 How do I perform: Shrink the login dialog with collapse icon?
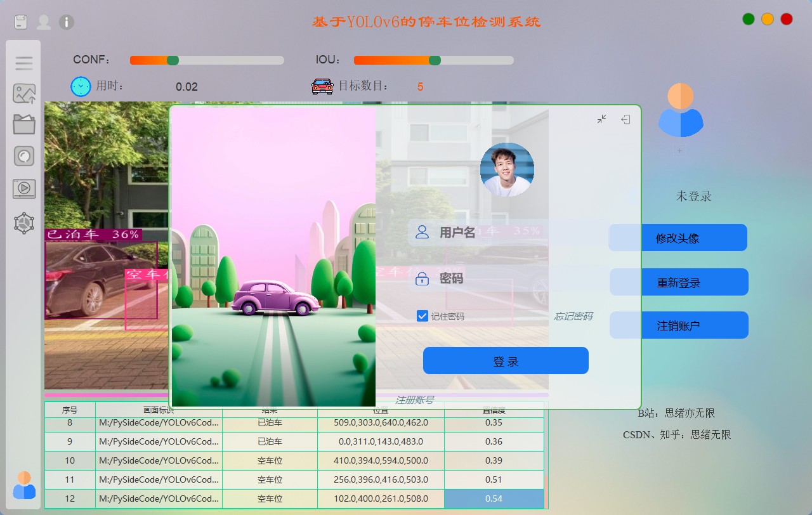point(601,119)
